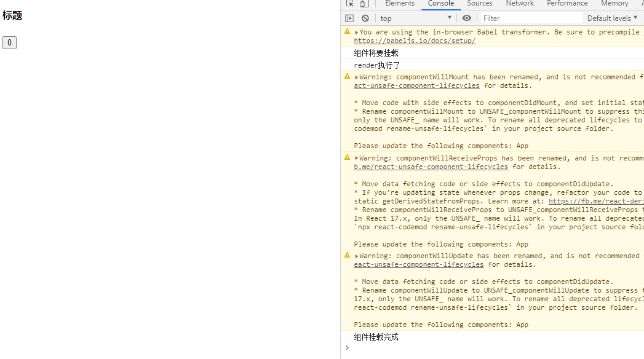Expand the componentWillReceiveProps warning message
The image size is (644, 359).
(357, 159)
